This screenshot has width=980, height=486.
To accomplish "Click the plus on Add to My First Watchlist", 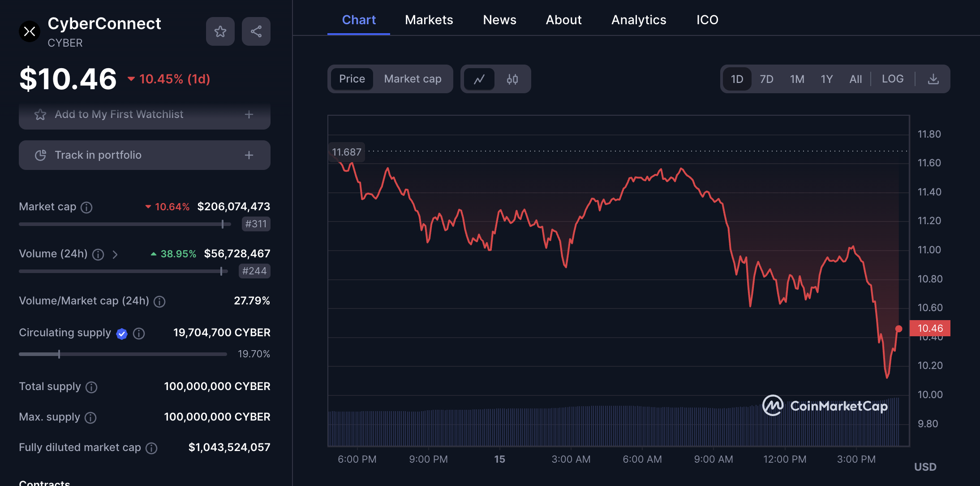I will pyautogui.click(x=249, y=115).
